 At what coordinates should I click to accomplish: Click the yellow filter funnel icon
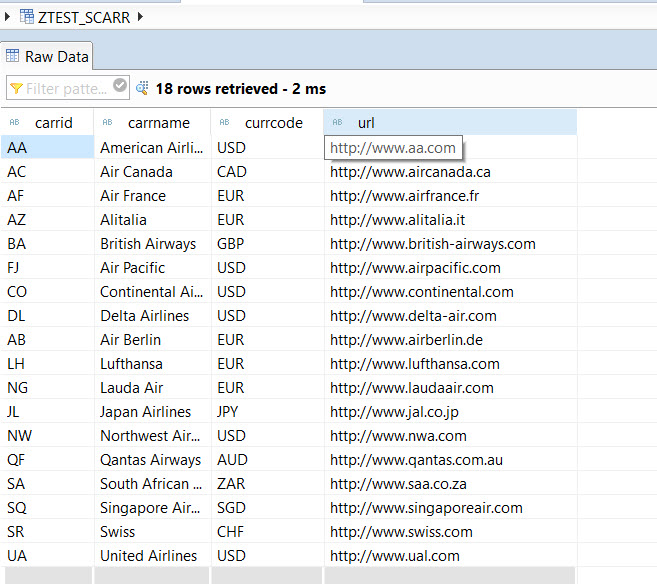(x=16, y=88)
